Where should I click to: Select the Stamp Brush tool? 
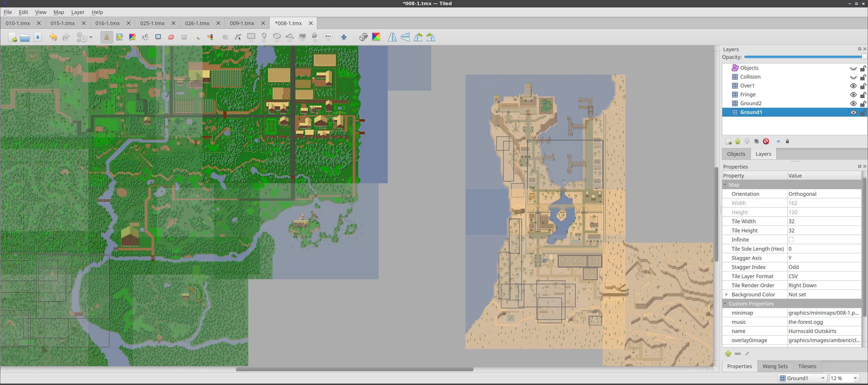coord(106,37)
